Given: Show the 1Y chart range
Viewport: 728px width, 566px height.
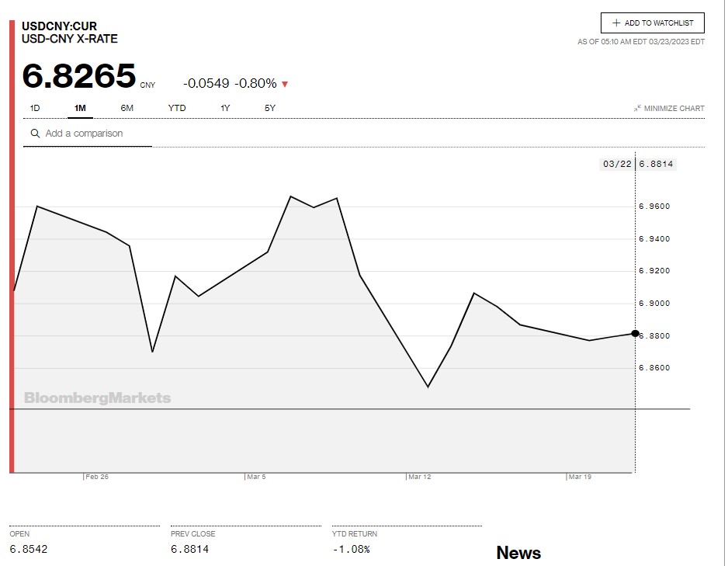Looking at the screenshot, I should 225,108.
